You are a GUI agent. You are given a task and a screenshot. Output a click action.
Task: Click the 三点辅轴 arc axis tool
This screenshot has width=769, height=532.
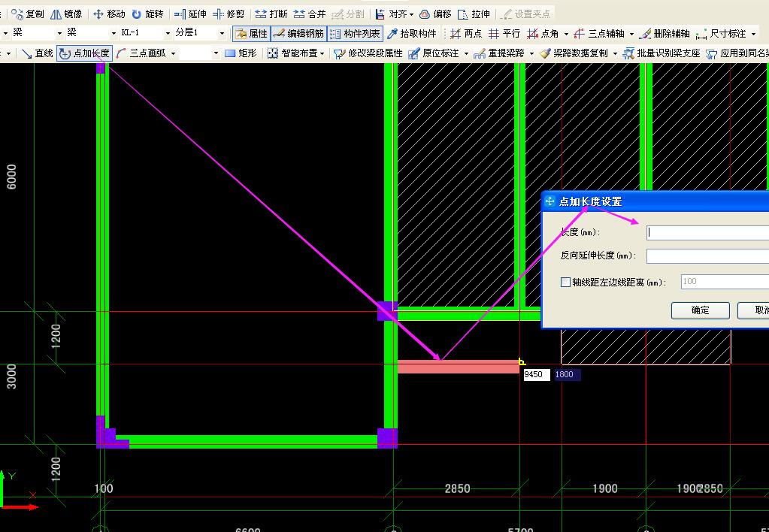point(599,33)
